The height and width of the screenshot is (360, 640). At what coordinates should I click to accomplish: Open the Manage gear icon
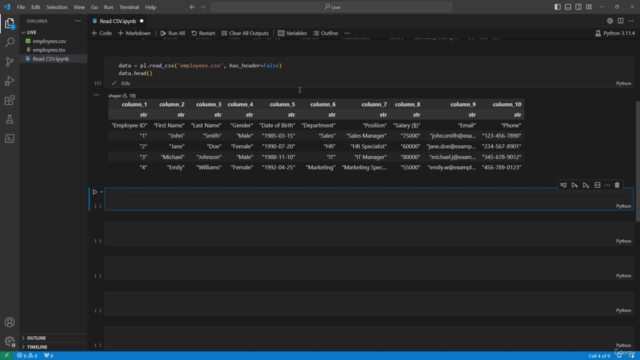[9, 341]
